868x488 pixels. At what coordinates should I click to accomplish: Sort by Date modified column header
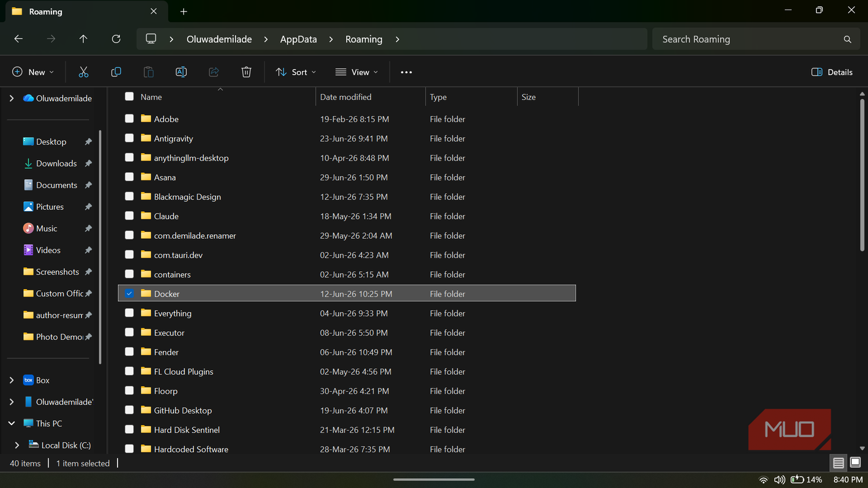click(346, 97)
